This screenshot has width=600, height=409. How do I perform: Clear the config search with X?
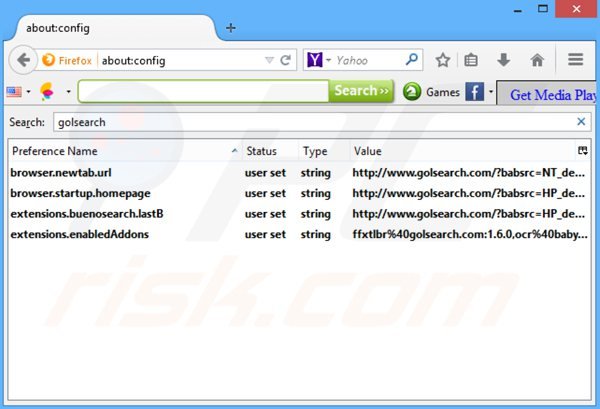[581, 122]
